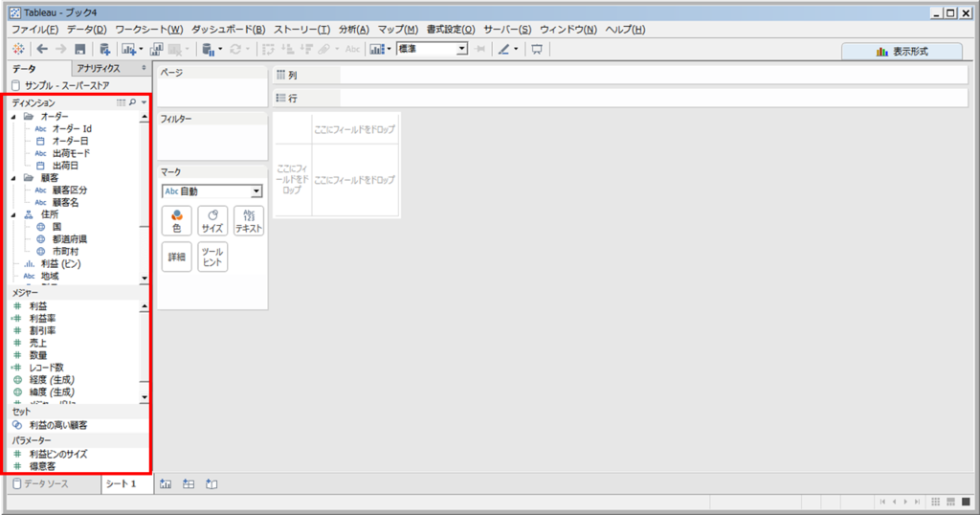The image size is (980, 515).
Task: Click toolbar new worksheet chart icon
Action: point(128,49)
